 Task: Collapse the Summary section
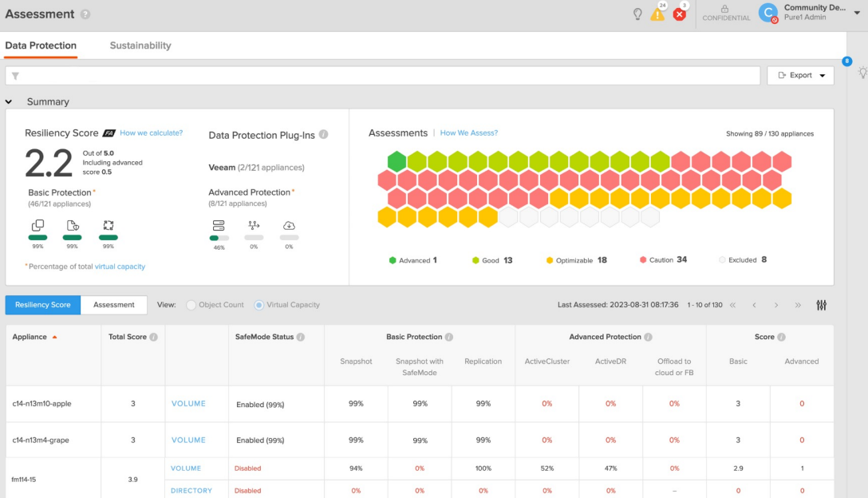[x=9, y=102]
